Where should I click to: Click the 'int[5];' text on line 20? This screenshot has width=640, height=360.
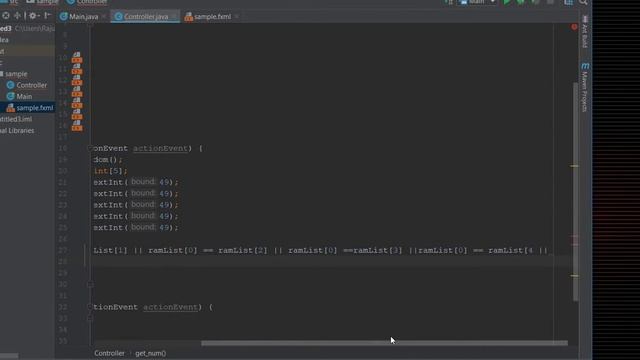pos(110,171)
